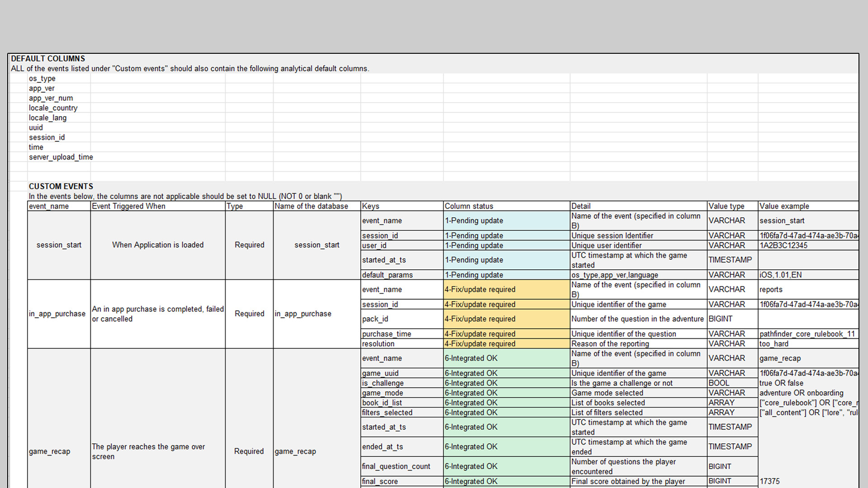Click '6-Integrated OK' status for game_mode
This screenshot has height=488, width=868.
(x=506, y=393)
